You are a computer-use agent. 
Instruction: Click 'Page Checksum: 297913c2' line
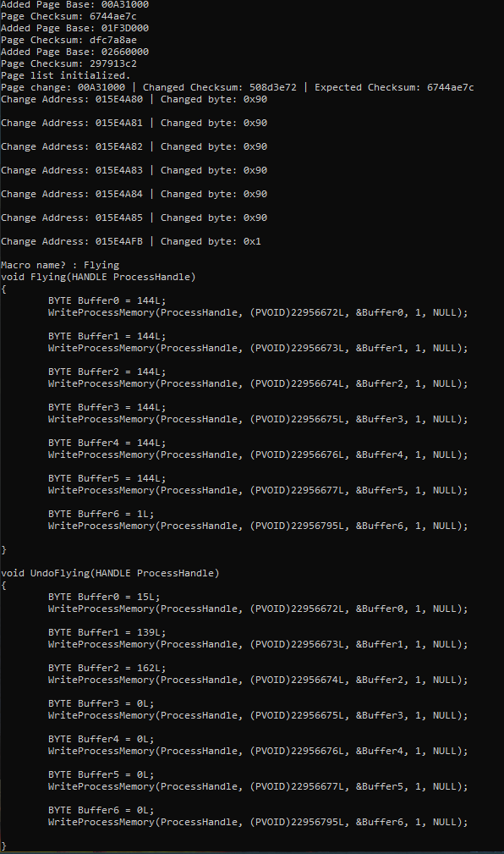point(68,63)
